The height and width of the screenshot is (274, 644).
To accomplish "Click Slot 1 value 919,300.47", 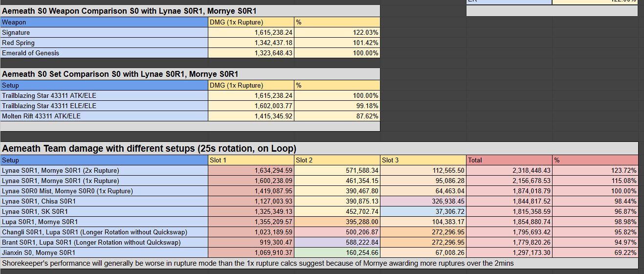I will pyautogui.click(x=251, y=242).
